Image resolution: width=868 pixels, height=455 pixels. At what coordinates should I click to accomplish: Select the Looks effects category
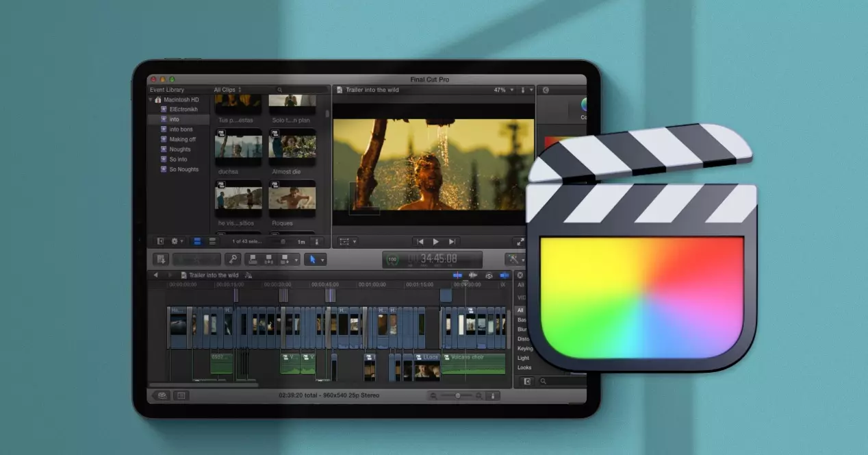tap(524, 368)
